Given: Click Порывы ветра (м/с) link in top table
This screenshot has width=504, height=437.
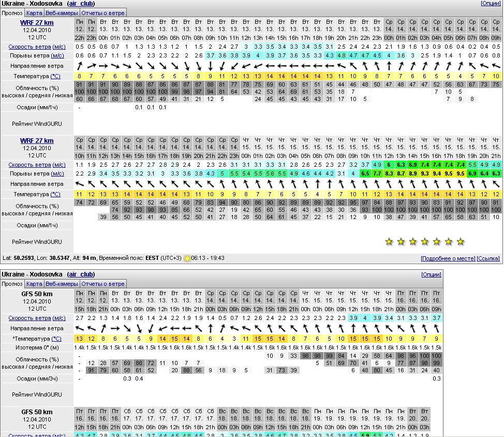Looking at the screenshot, I should [36, 56].
